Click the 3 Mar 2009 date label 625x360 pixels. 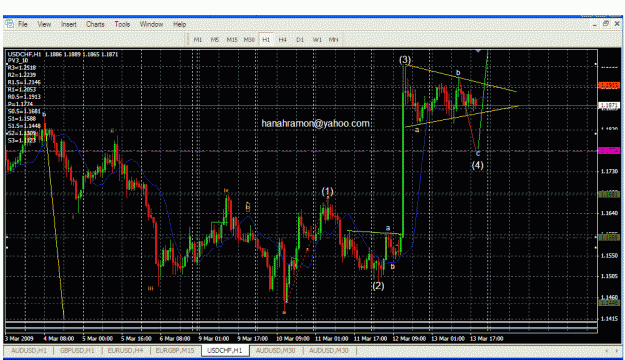point(20,338)
